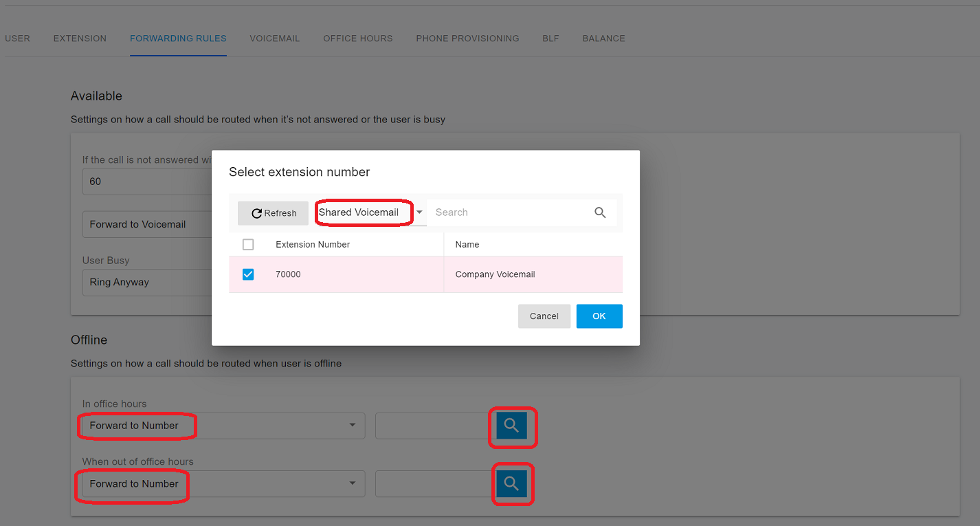980x526 pixels.
Task: Click the Search field in dialog
Action: point(509,213)
